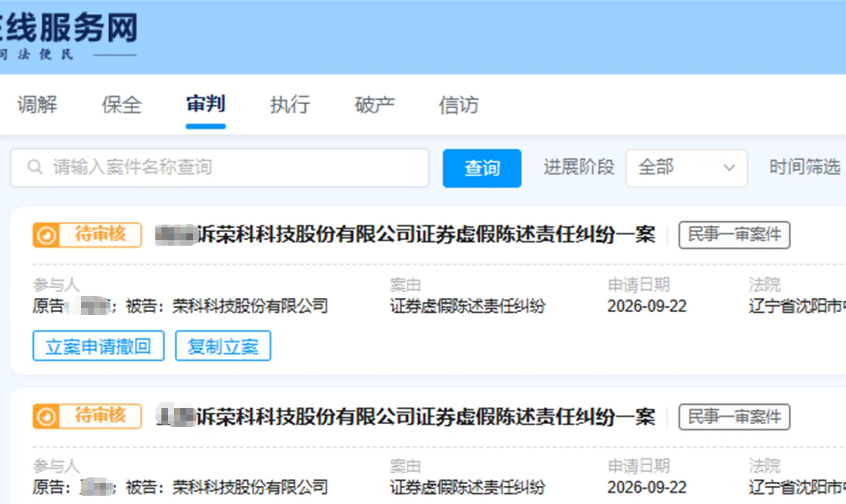The image size is (846, 504).
Task: Switch to the 信访 tab
Action: [459, 105]
